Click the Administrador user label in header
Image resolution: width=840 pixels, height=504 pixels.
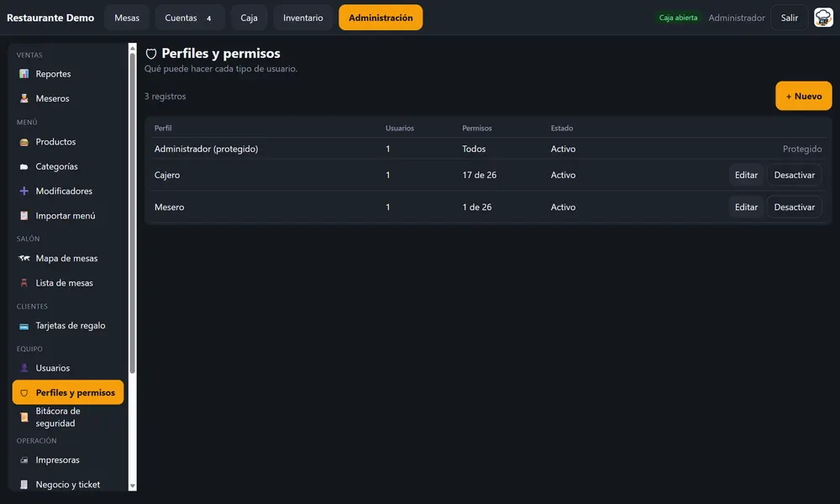tap(737, 18)
